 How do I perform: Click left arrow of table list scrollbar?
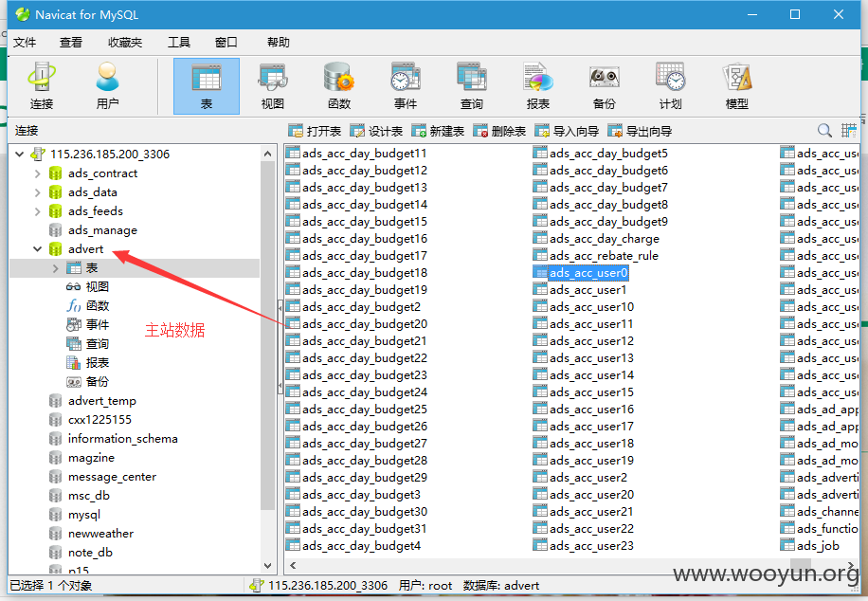coord(293,566)
